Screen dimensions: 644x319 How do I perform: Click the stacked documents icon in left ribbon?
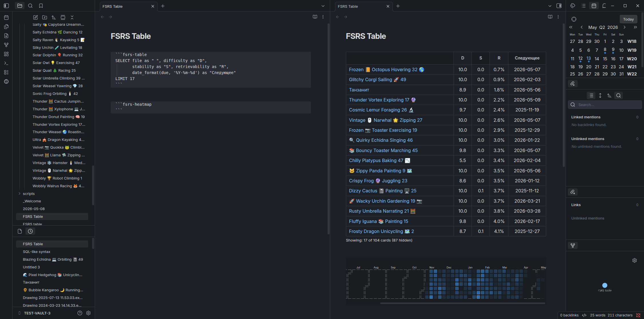(x=6, y=27)
